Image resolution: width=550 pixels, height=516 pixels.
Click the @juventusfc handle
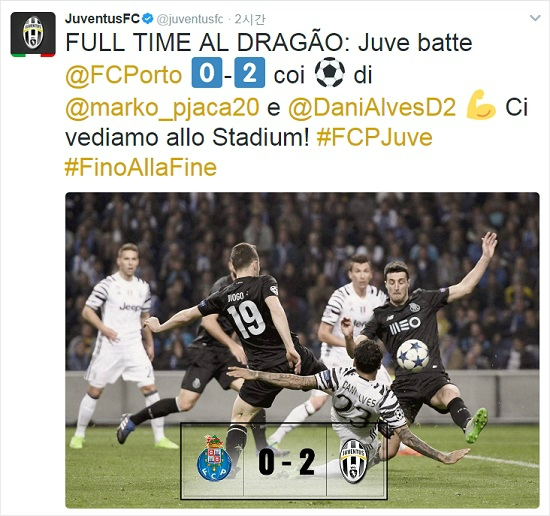[x=189, y=19]
